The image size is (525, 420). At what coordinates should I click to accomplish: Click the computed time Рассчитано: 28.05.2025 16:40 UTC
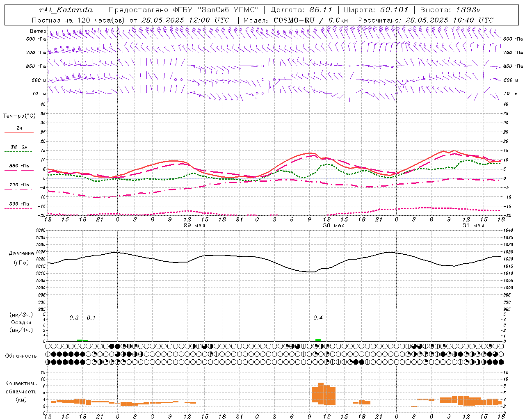point(426,20)
